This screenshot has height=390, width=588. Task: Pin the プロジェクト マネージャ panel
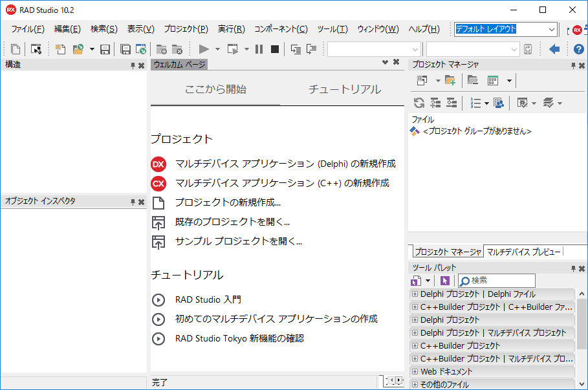click(573, 65)
